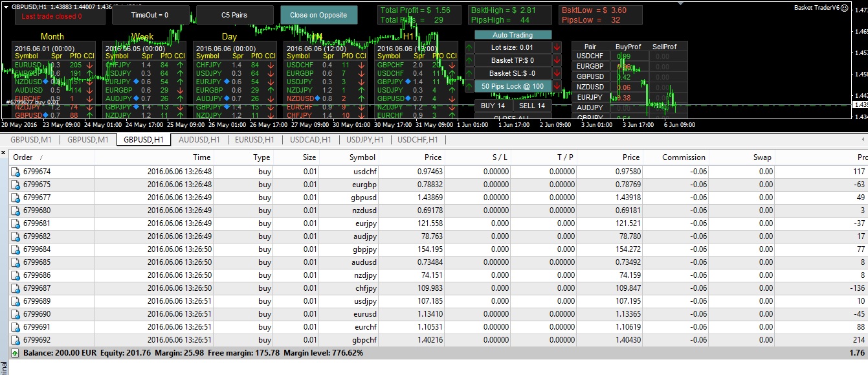Select the USDJPY,H1 chart tab
Screen dimensions: 868x375
click(x=365, y=139)
